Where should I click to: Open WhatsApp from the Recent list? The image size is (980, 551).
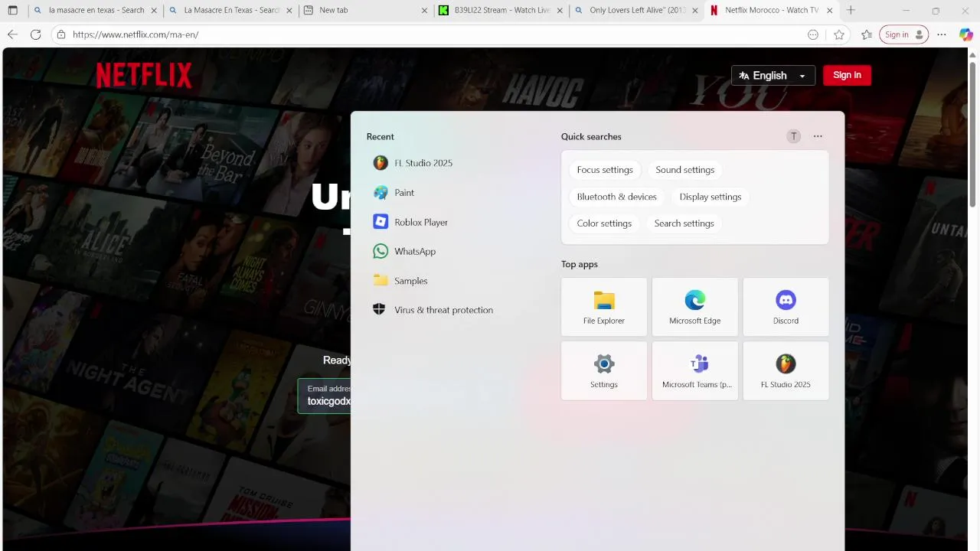point(404,251)
